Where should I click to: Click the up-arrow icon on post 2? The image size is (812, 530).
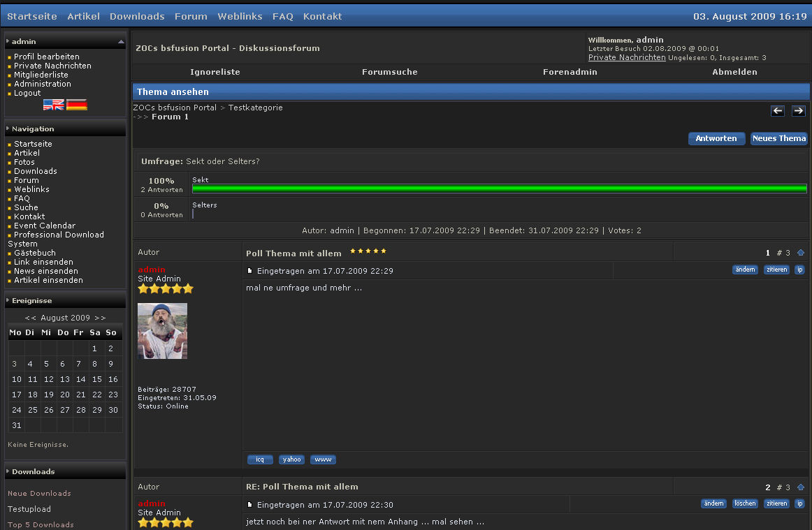pyautogui.click(x=801, y=487)
